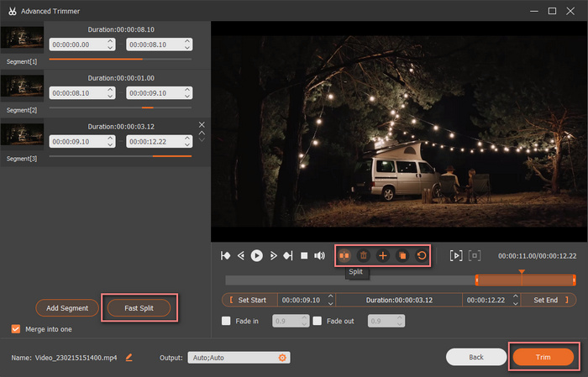Reset the trimming with the circular arrow icon
The height and width of the screenshot is (377, 588).
[422, 255]
